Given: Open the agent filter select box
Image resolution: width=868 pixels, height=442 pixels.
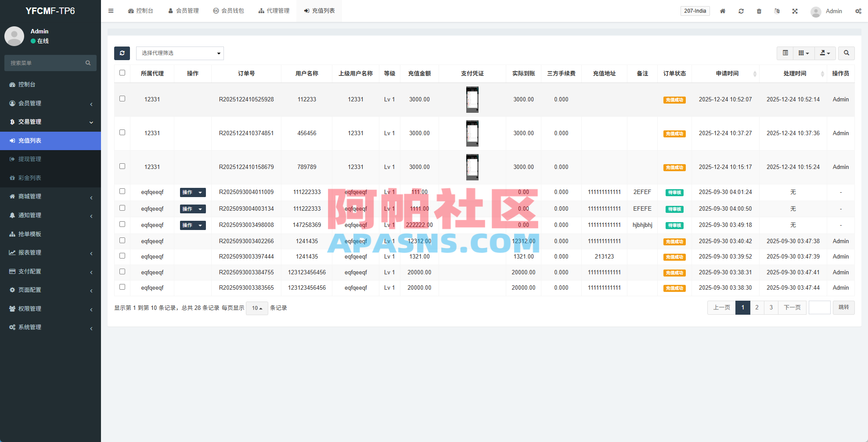Looking at the screenshot, I should [180, 53].
